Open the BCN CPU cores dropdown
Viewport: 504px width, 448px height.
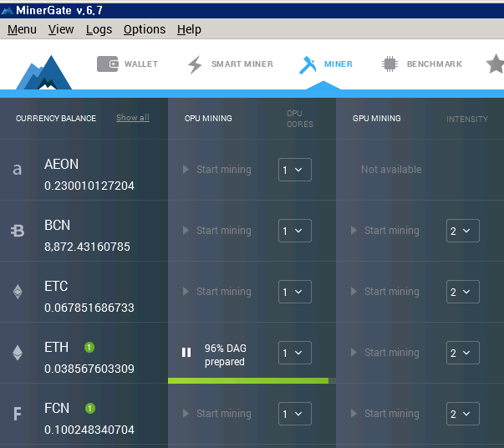point(295,231)
